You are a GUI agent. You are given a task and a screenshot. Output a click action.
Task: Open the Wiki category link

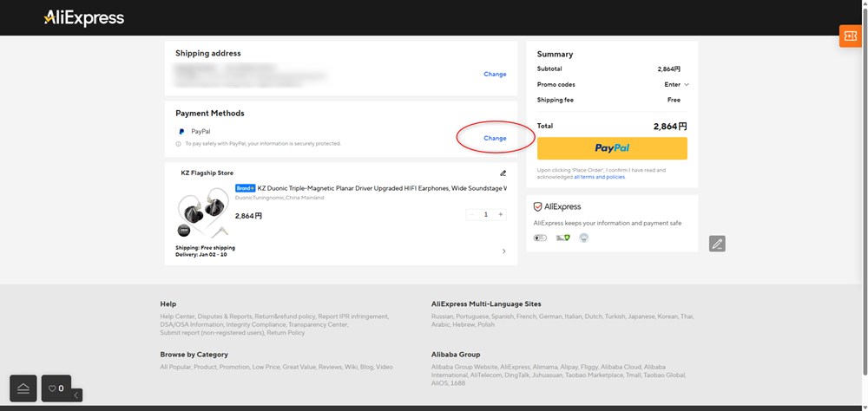[352, 367]
